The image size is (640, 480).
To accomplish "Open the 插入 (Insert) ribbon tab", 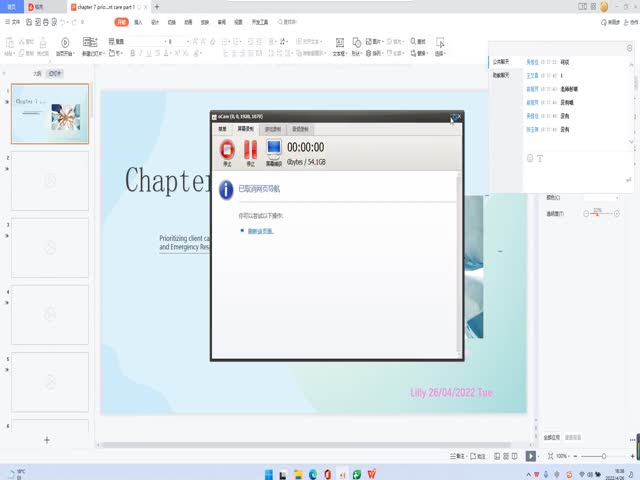I will point(138,21).
